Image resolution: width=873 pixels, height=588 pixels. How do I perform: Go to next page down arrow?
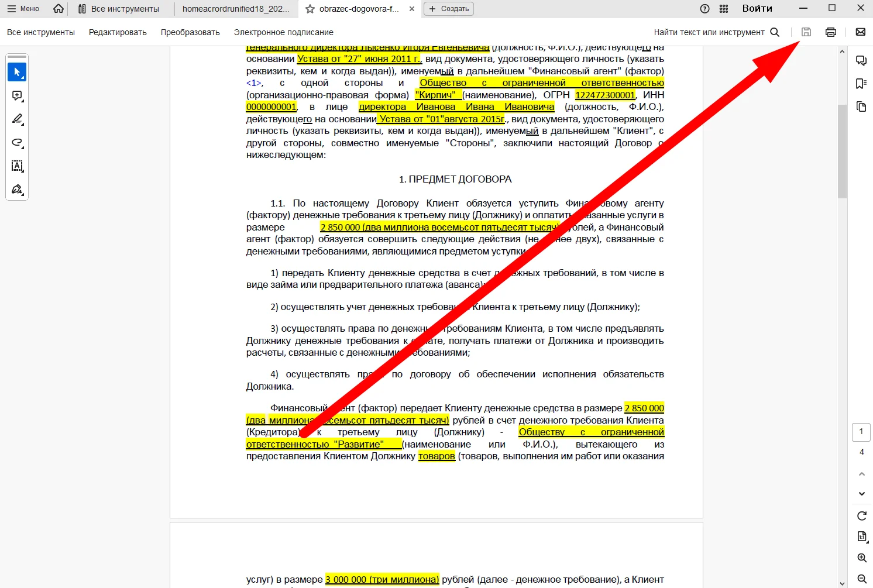pos(861,494)
